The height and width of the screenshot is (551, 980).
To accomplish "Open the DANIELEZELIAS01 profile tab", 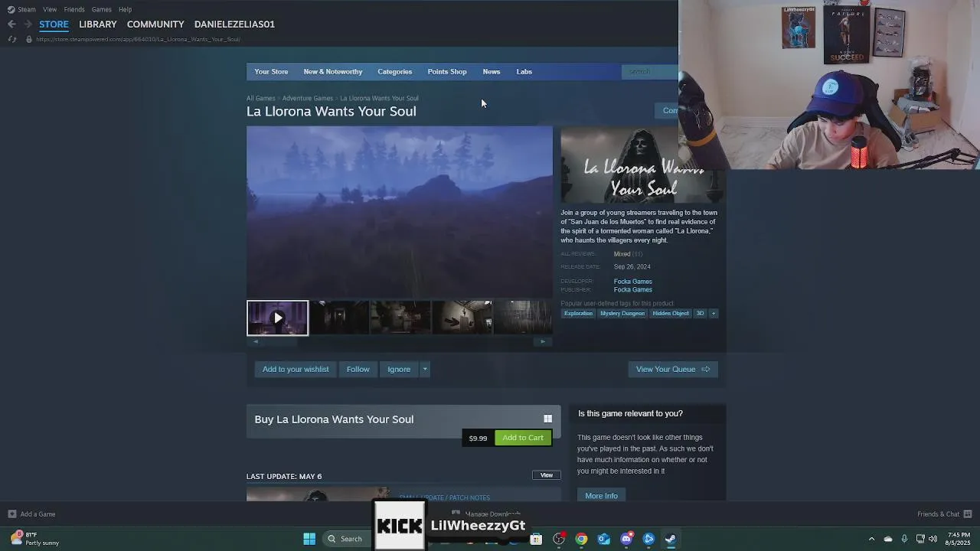I will point(234,24).
